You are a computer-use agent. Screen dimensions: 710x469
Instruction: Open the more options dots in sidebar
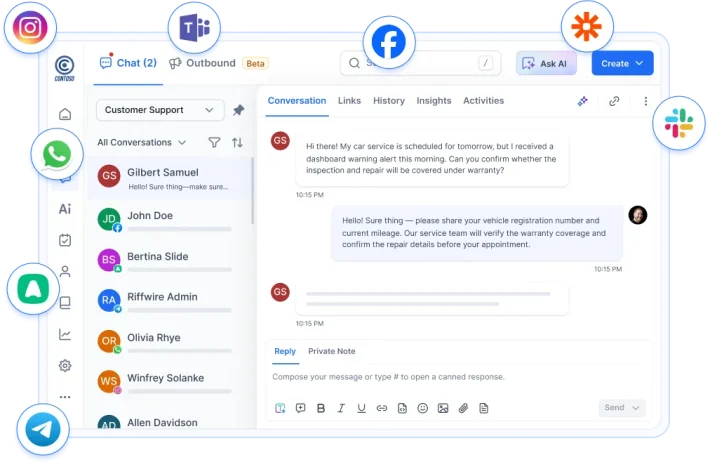click(65, 397)
